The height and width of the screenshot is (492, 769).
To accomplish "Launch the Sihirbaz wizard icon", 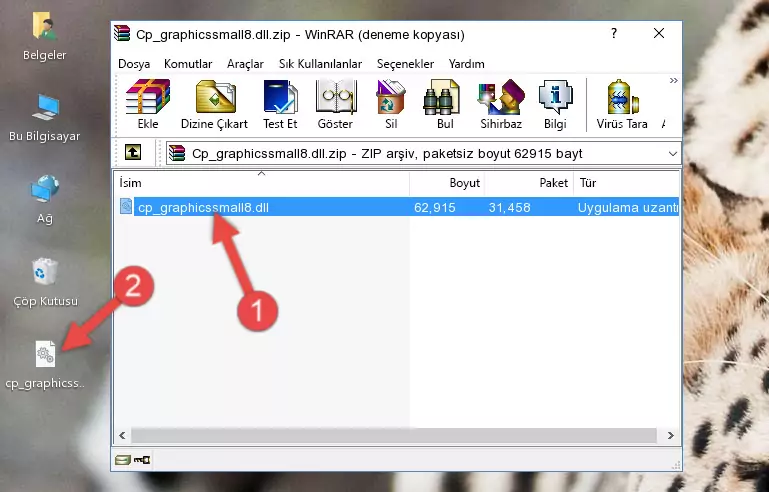I will click(x=501, y=104).
